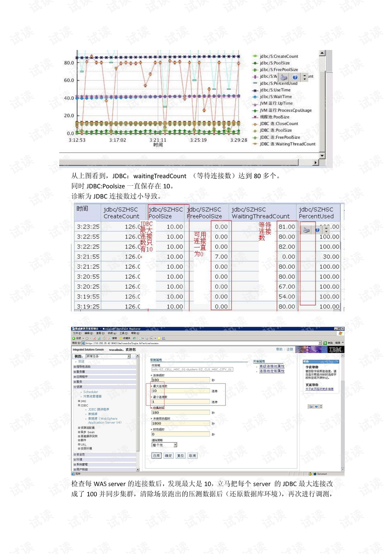Click the IE Refresh toolbar icon

pyautogui.click(x=99, y=338)
